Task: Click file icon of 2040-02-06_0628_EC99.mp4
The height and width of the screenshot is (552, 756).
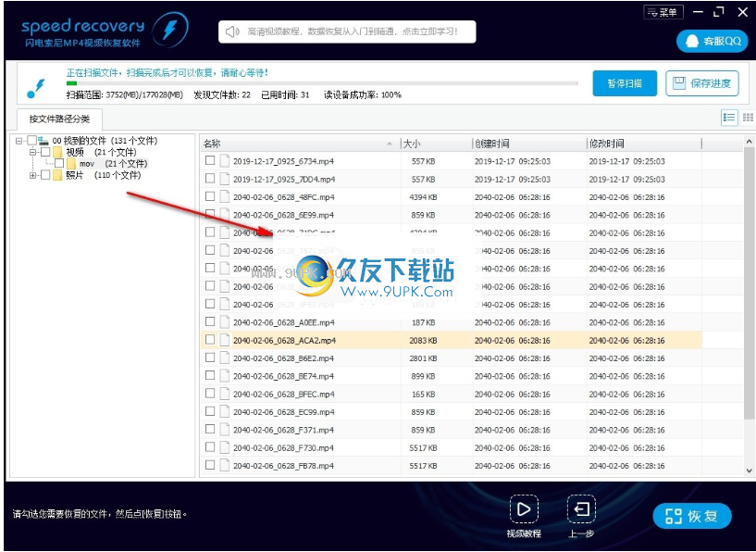Action: [225, 411]
